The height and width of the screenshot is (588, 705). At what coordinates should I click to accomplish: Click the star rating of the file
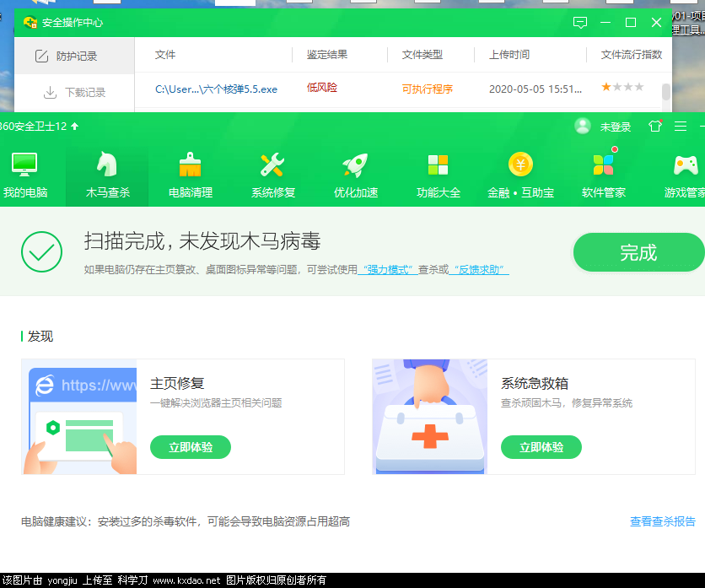pos(622,87)
